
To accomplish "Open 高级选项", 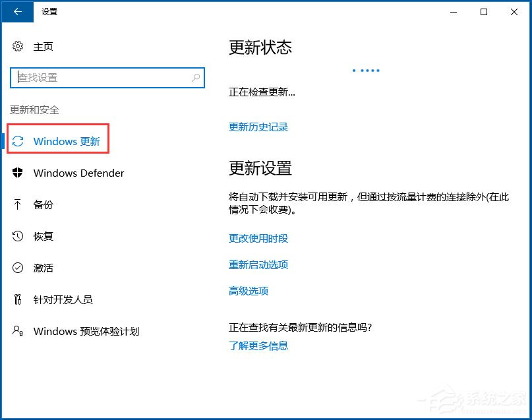I will coord(249,291).
